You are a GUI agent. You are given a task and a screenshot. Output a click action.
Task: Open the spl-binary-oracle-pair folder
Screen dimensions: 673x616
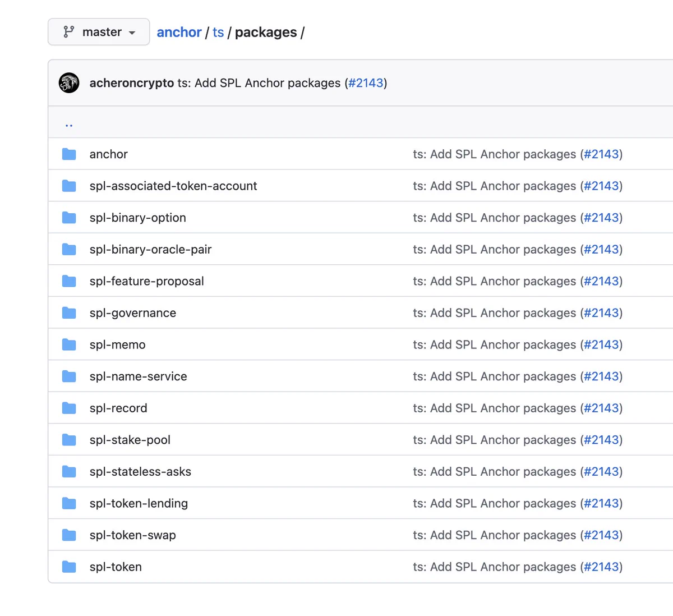point(150,250)
